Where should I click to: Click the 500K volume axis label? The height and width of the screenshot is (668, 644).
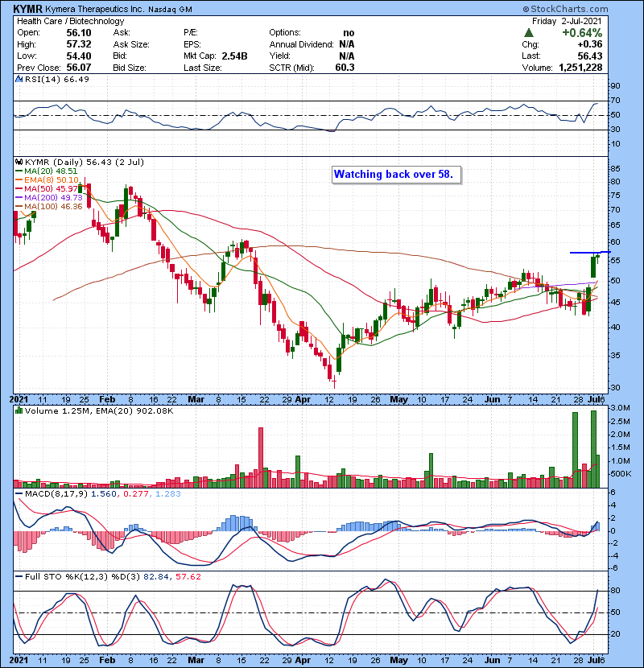[x=621, y=474]
